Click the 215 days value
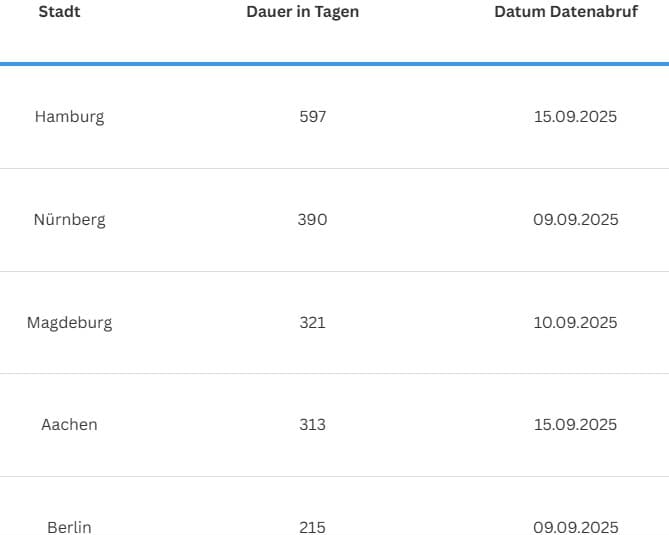Viewport: 669px width, 535px height. pyautogui.click(x=312, y=527)
